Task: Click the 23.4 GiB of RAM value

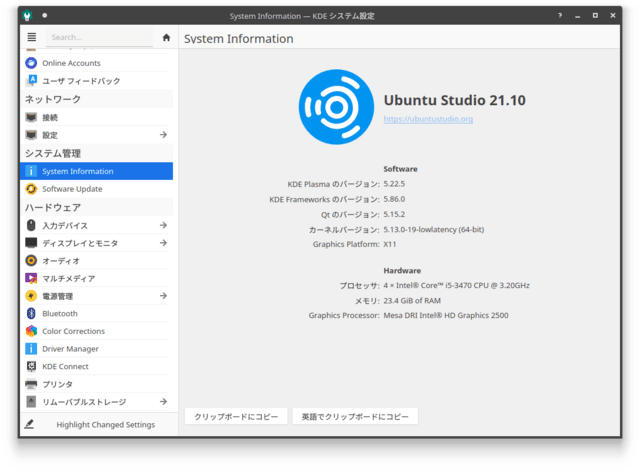Action: point(412,301)
